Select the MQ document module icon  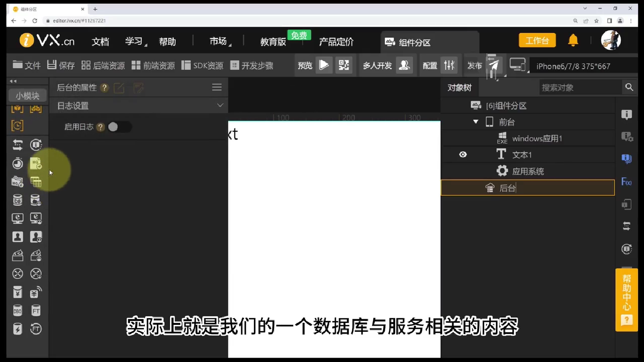[x=36, y=164]
